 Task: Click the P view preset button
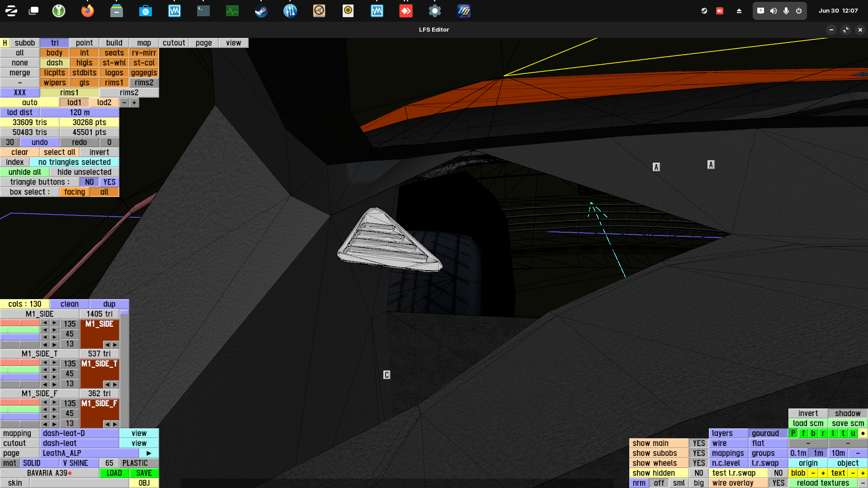coord(793,433)
